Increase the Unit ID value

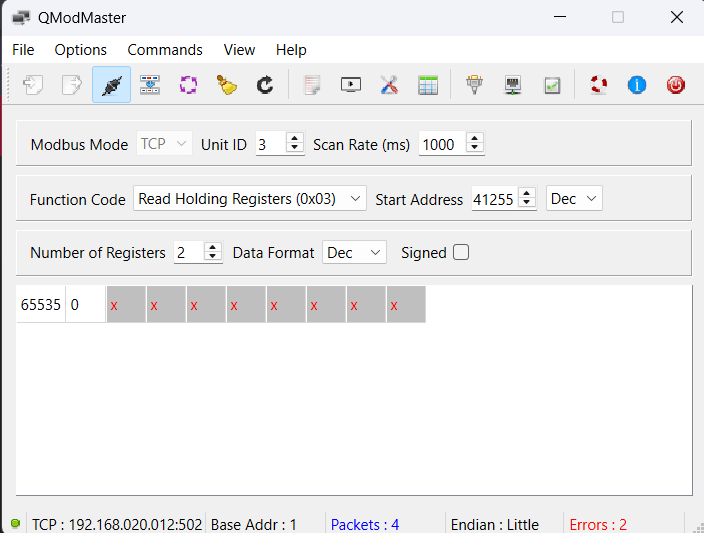pos(295,138)
